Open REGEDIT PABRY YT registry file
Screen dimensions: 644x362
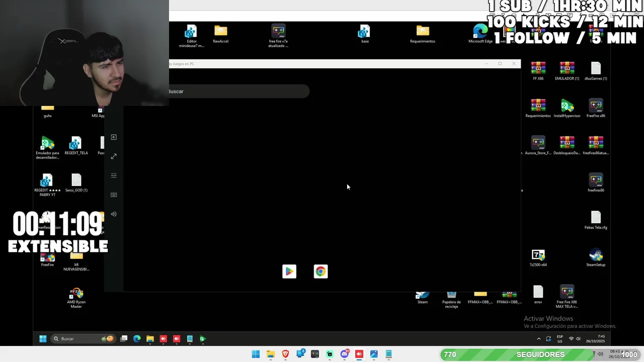[x=47, y=185]
